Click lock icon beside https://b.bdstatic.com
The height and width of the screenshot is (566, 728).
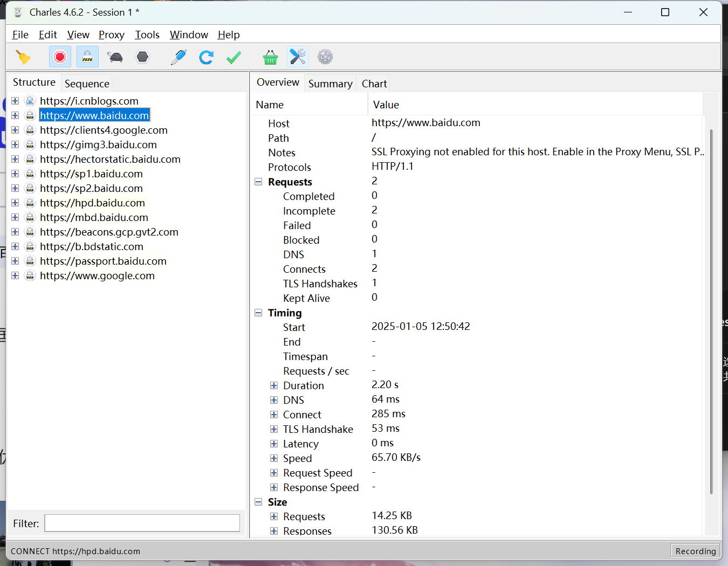click(30, 246)
